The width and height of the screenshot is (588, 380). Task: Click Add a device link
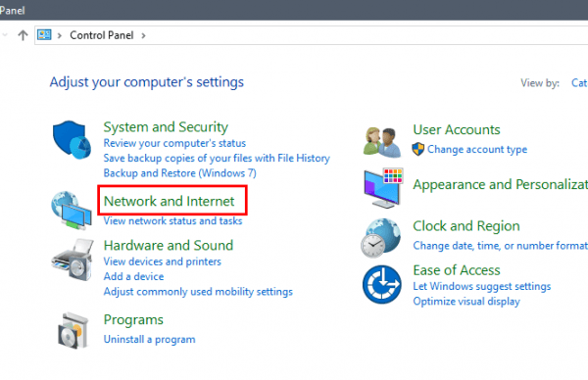click(x=134, y=276)
